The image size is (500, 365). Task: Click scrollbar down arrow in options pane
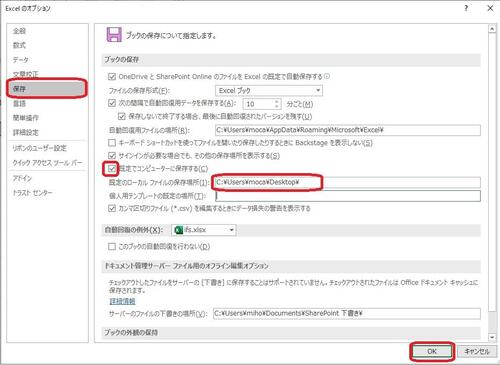click(492, 337)
